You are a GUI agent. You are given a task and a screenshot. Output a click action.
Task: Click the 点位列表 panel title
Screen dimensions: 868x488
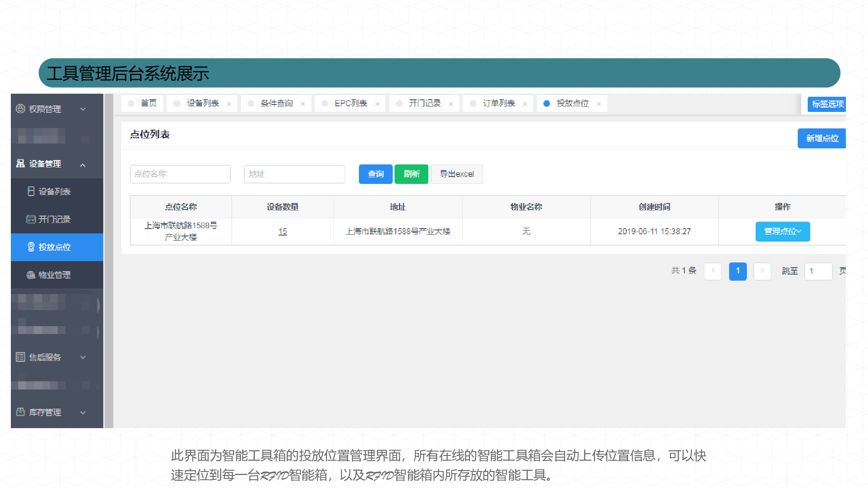tap(150, 134)
